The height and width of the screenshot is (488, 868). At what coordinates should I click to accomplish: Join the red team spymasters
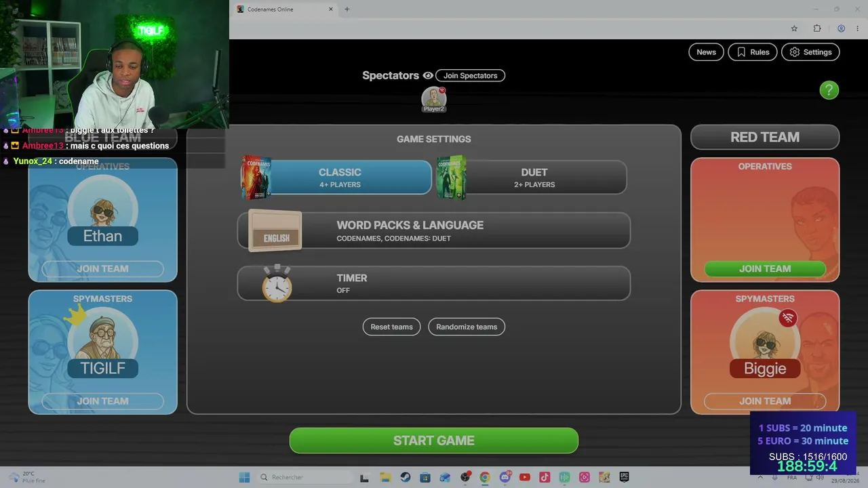click(x=765, y=401)
